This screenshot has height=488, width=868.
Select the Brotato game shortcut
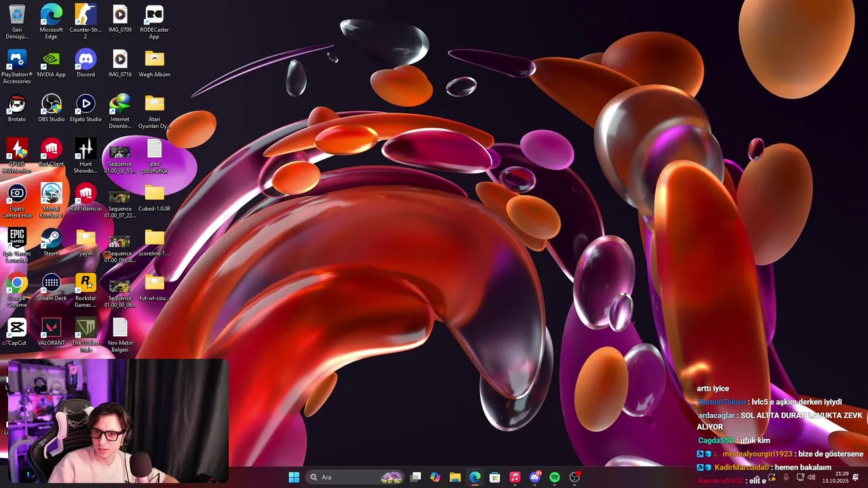point(17,108)
